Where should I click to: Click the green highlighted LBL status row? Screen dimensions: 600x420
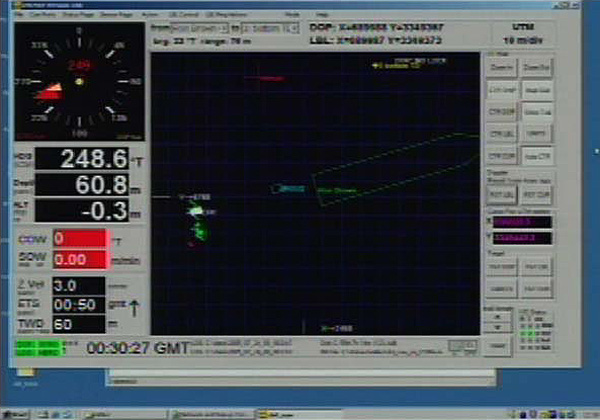point(536,334)
